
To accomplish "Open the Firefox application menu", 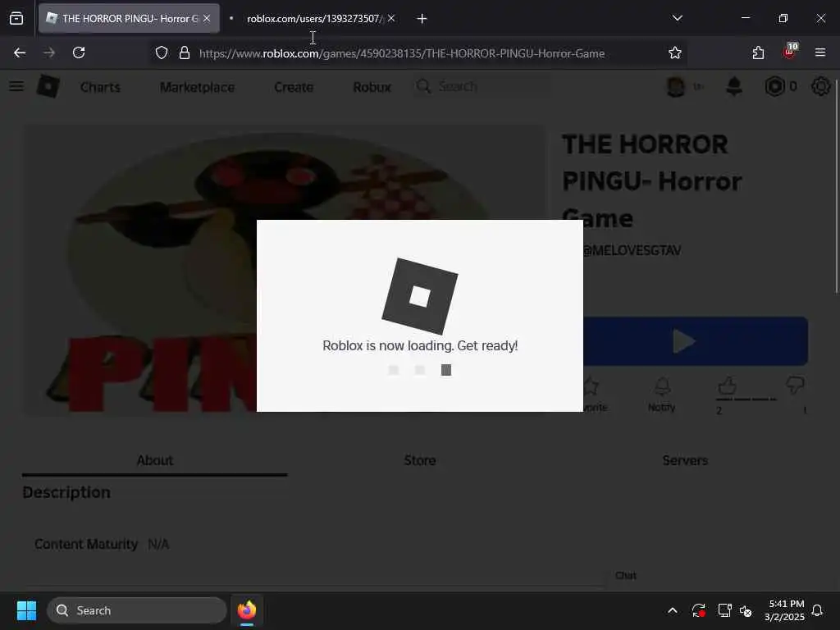I will click(820, 52).
